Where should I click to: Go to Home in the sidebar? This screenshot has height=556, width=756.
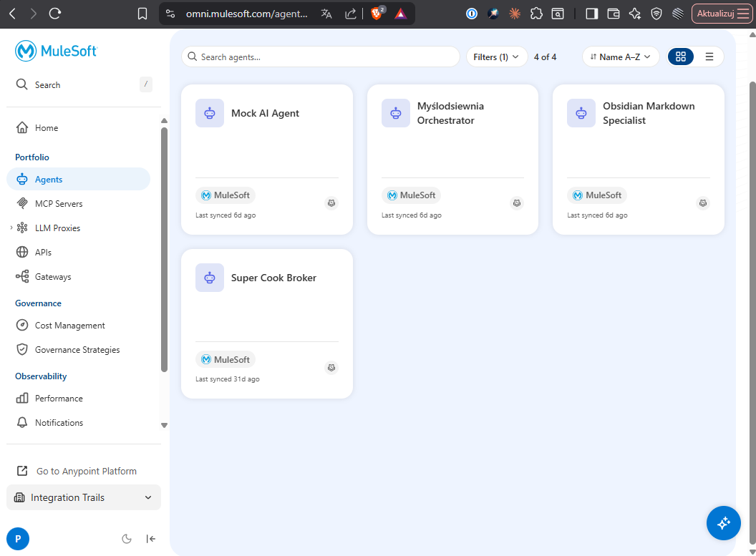tap(79, 127)
